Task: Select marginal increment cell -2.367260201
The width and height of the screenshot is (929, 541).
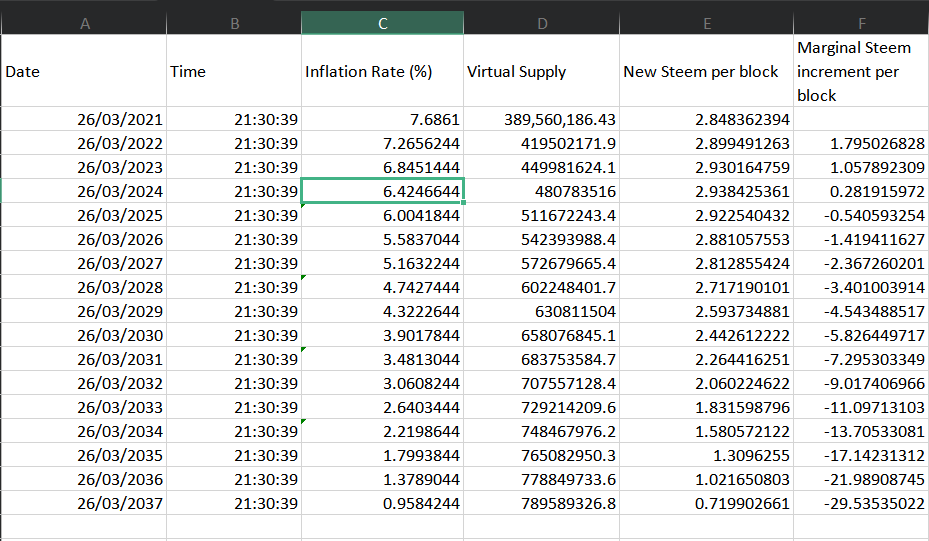Action: point(861,263)
